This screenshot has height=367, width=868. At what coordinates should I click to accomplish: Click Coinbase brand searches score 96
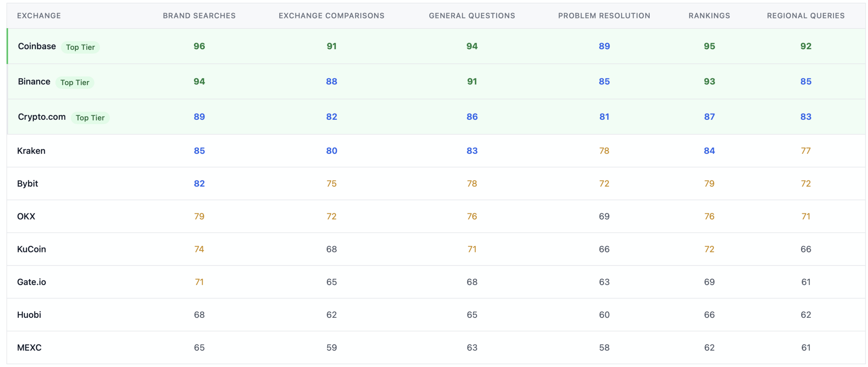[199, 46]
